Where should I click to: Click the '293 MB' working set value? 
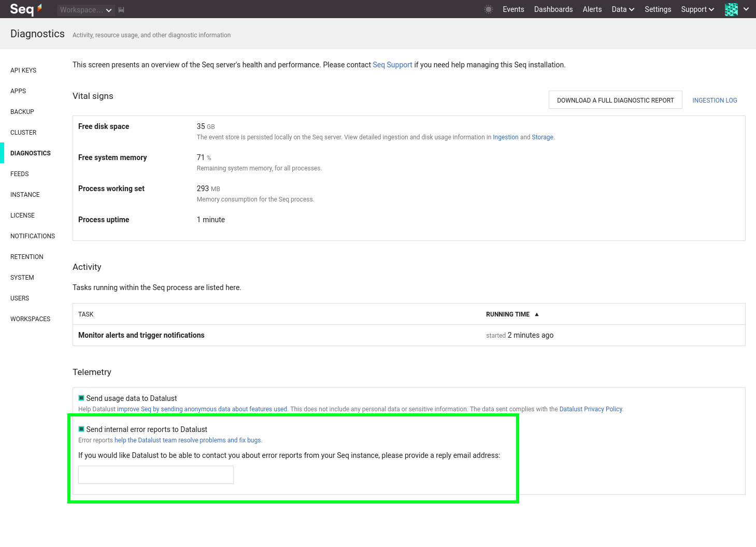click(208, 189)
